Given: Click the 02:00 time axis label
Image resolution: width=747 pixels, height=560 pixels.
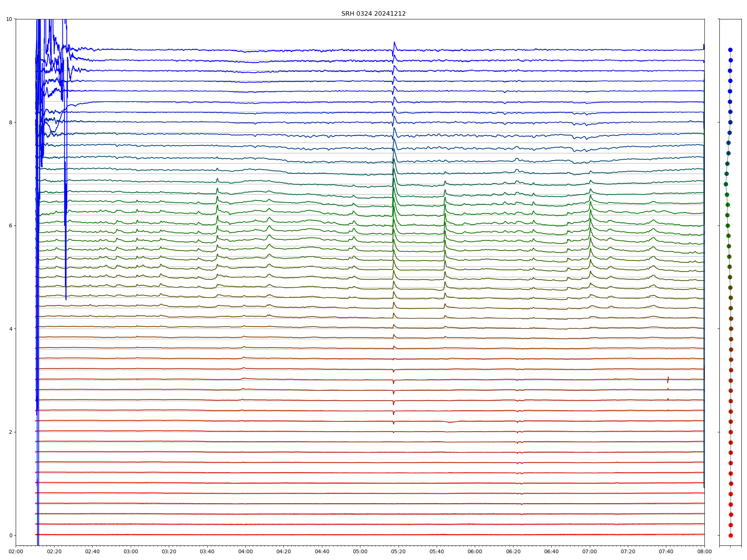Looking at the screenshot, I should (16, 552).
